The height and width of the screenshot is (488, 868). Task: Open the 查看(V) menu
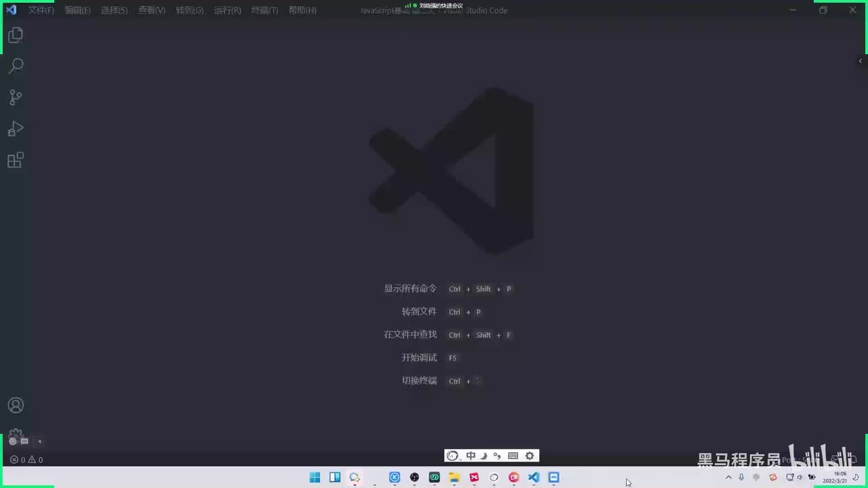(151, 10)
